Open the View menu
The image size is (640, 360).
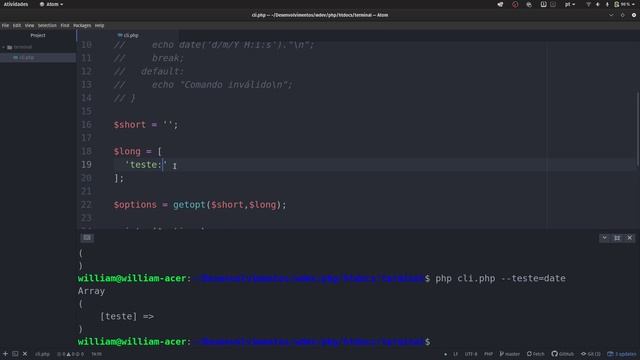click(x=29, y=25)
